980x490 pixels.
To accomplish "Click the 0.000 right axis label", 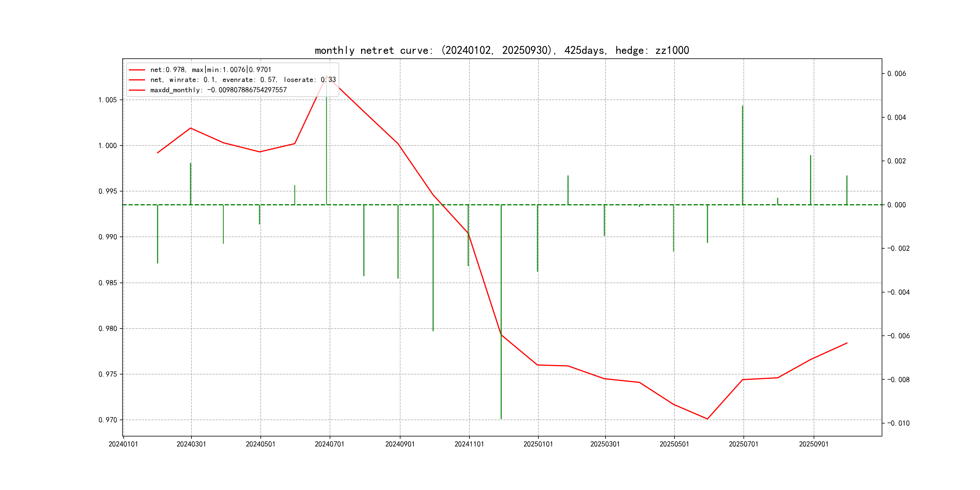I will (897, 205).
